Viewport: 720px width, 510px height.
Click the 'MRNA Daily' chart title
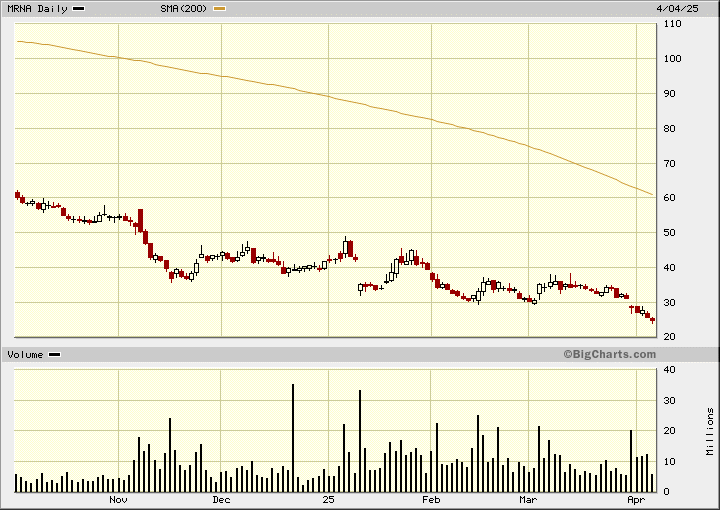tap(37, 9)
